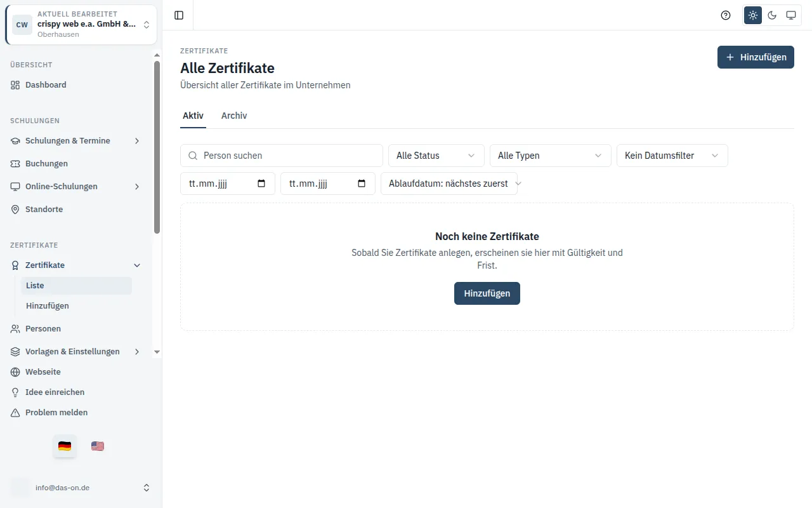This screenshot has height=508, width=812.
Task: Open the Kein Datumsfilter dropdown
Action: pyautogui.click(x=672, y=156)
